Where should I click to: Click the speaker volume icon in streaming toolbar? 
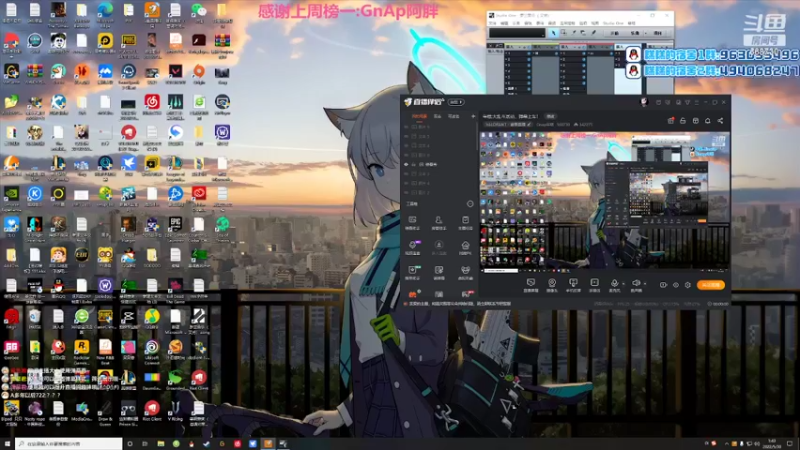pos(636,283)
